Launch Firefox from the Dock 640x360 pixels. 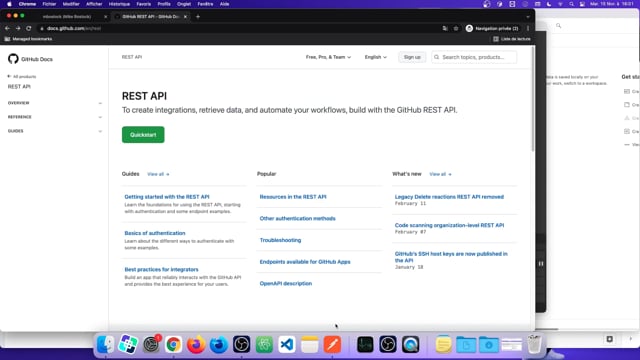pos(196,344)
